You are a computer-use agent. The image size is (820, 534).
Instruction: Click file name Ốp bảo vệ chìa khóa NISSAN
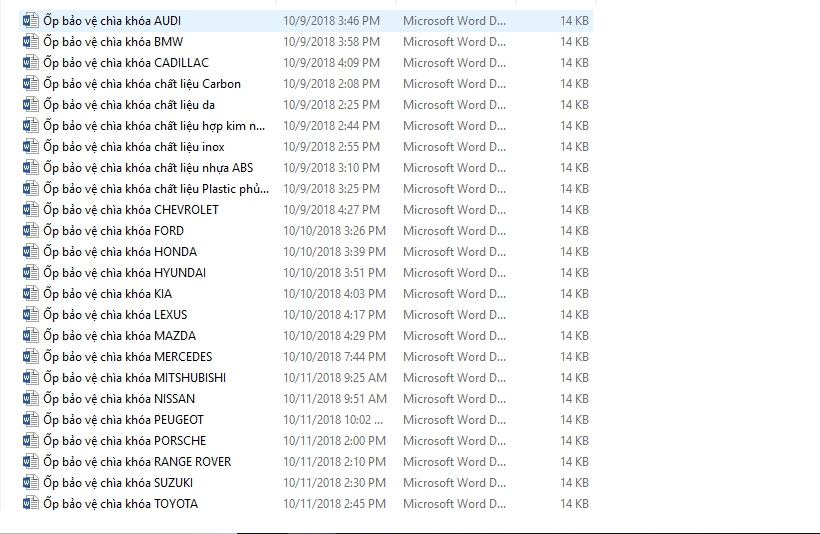[x=119, y=399]
